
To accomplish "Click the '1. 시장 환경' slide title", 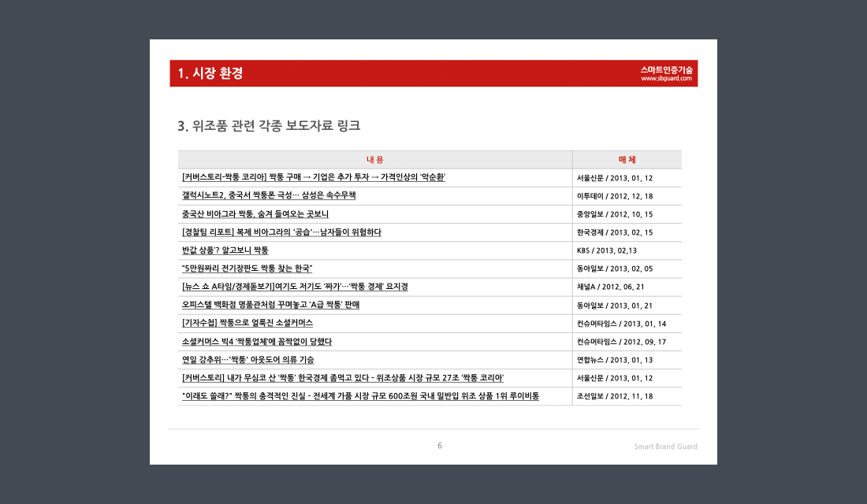I will pyautogui.click(x=210, y=73).
